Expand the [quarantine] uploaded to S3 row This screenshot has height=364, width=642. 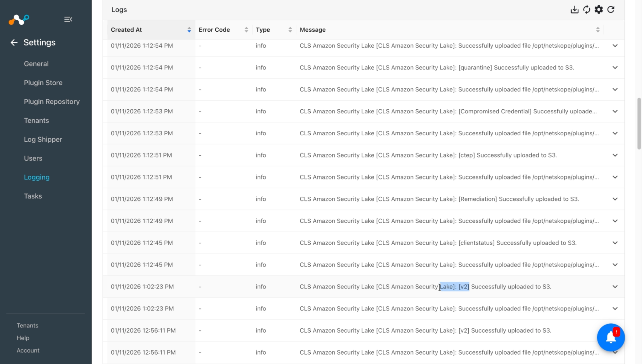(615, 68)
